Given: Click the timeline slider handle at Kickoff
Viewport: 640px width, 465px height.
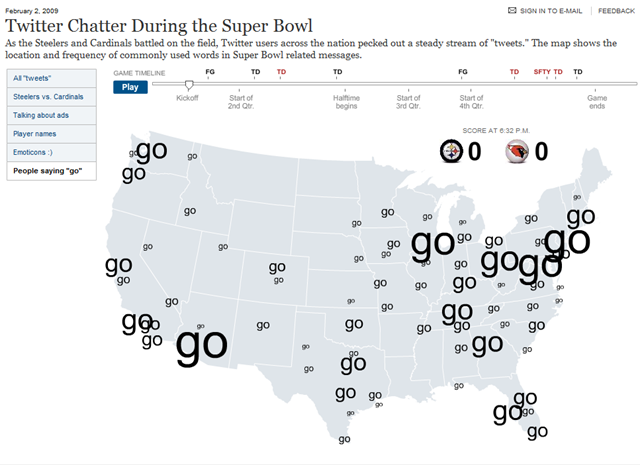Looking at the screenshot, I should coord(189,85).
